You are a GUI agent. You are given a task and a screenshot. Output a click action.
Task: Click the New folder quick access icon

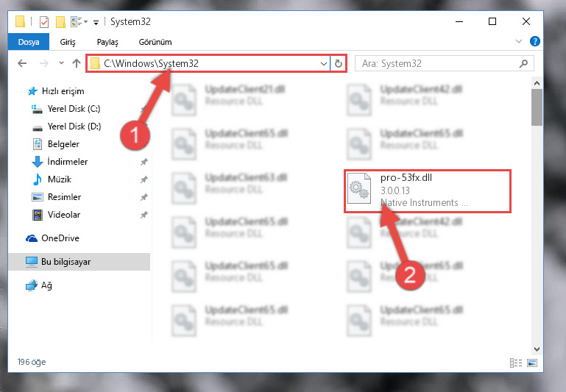pyautogui.click(x=60, y=22)
